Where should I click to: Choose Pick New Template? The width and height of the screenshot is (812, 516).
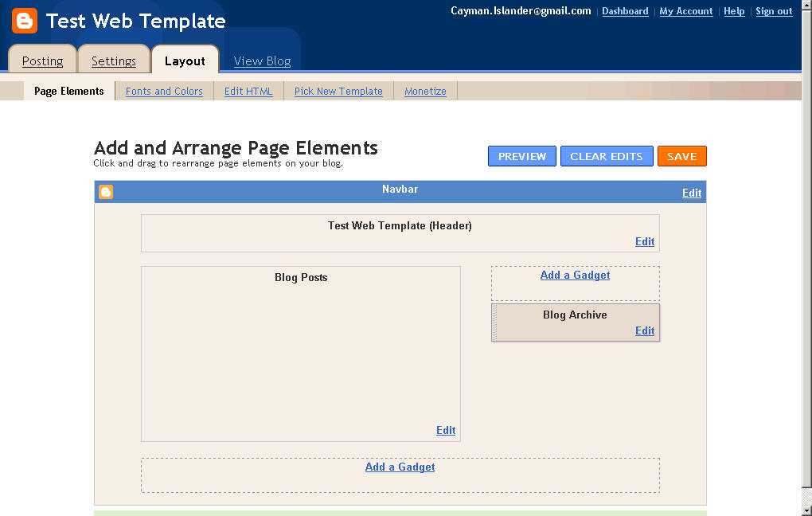click(x=338, y=92)
